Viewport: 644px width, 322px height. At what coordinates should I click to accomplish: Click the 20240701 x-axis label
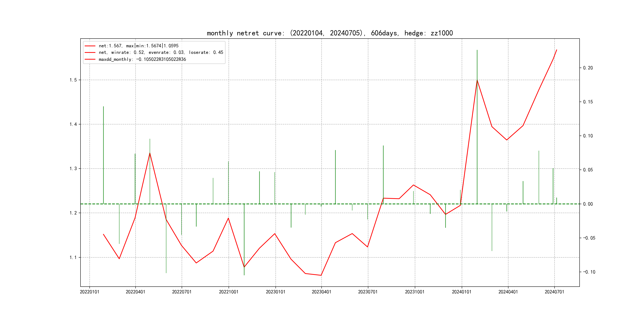point(554,292)
